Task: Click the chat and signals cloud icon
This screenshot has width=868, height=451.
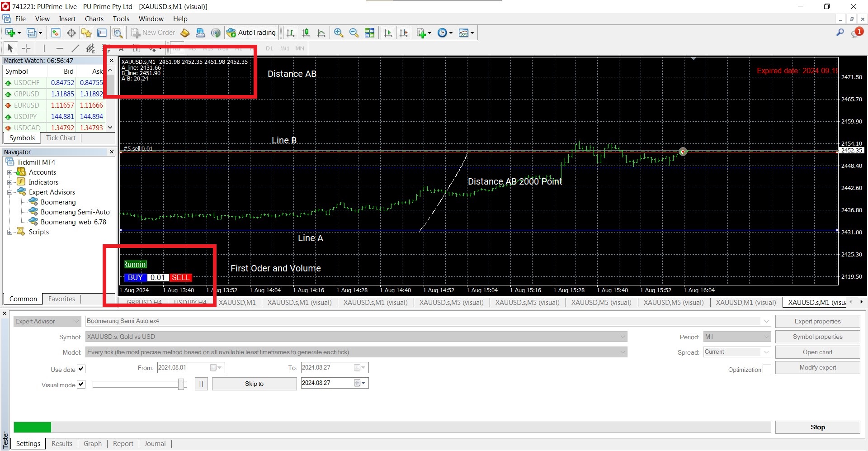Action: 200,33
